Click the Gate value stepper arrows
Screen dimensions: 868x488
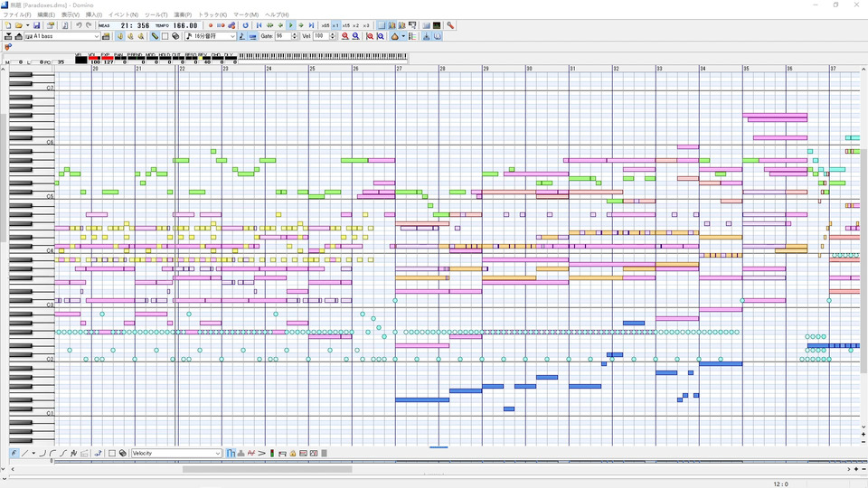click(295, 36)
